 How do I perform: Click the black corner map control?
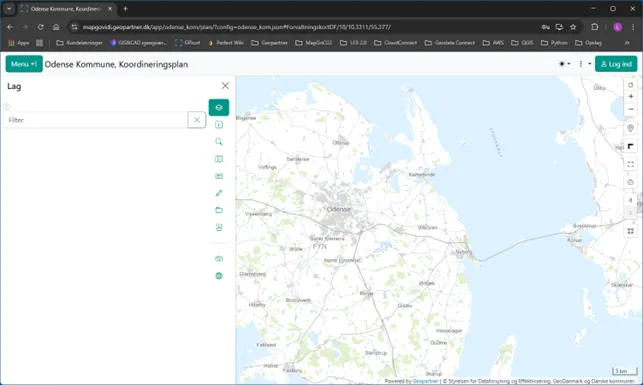[x=630, y=146]
